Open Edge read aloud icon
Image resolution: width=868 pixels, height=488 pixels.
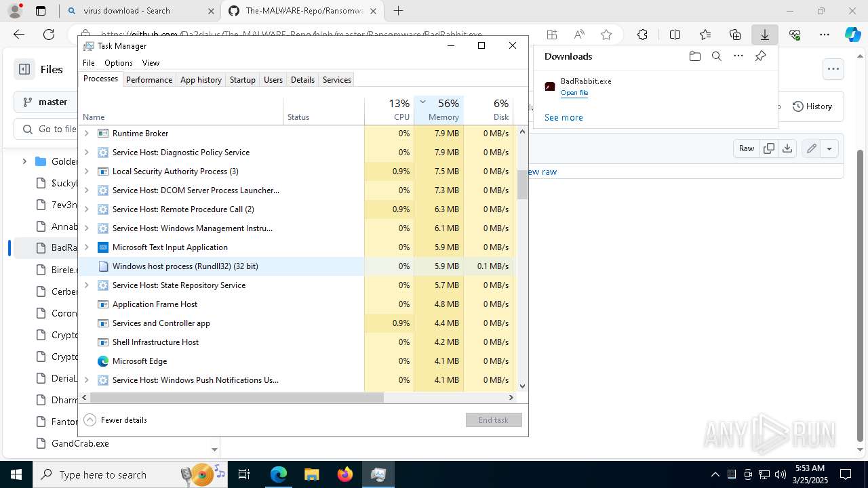click(579, 35)
